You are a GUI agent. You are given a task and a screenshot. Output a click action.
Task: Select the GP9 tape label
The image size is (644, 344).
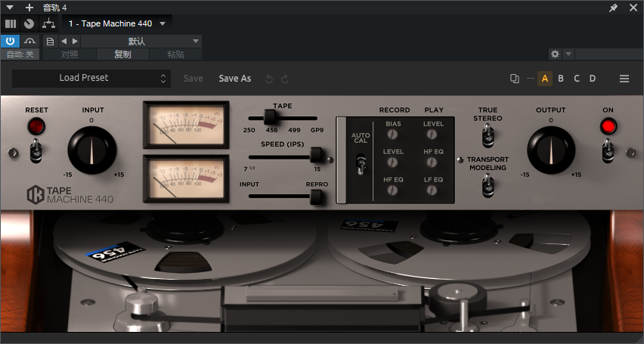[317, 130]
